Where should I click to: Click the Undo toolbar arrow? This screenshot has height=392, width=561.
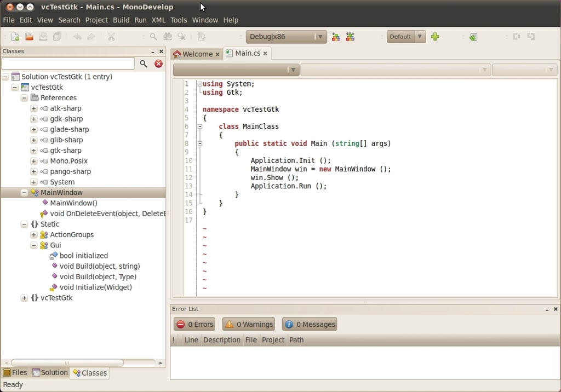coord(77,37)
